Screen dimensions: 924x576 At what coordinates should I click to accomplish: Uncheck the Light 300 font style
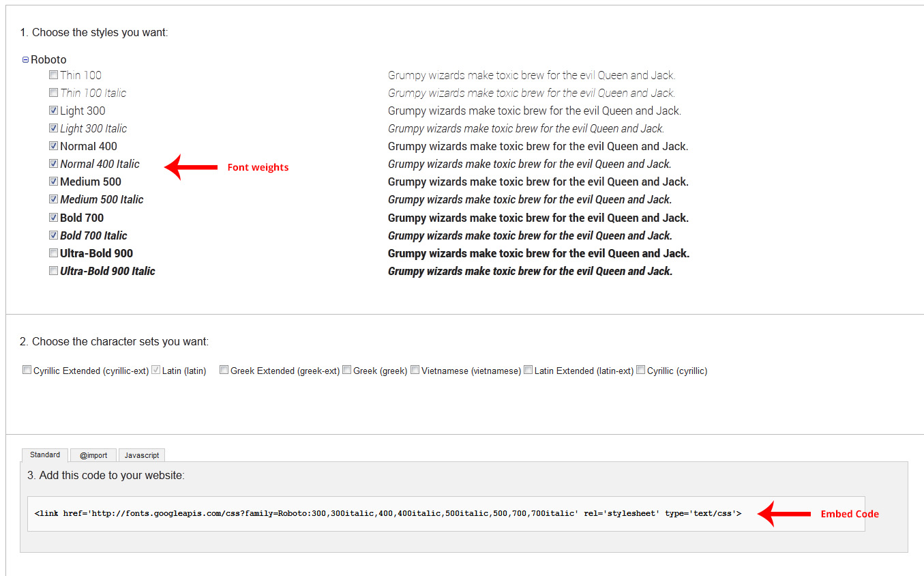pos(53,111)
